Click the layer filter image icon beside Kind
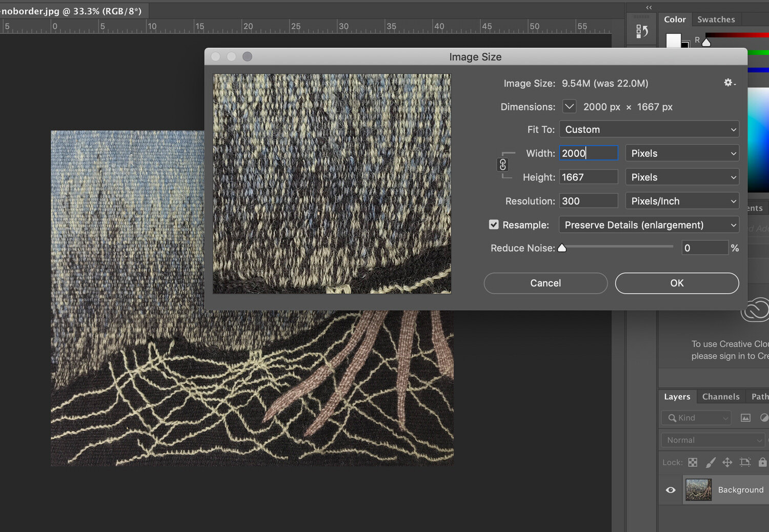Screen dimensions: 769x532 point(745,418)
